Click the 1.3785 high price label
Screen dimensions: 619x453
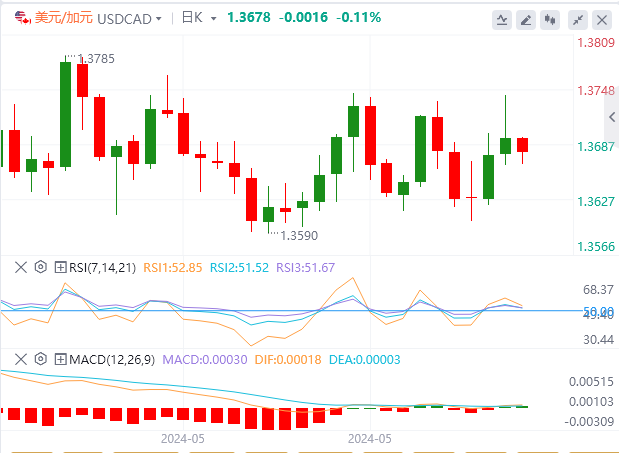(x=96, y=59)
